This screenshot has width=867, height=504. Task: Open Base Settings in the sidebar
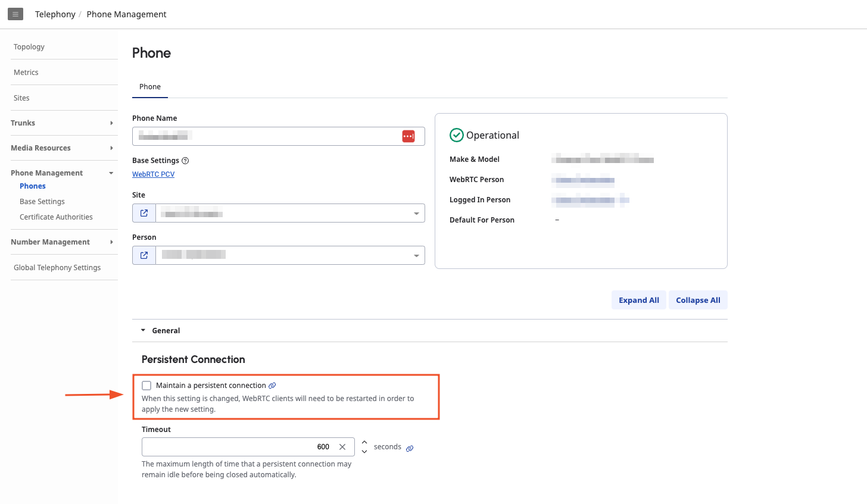tap(42, 202)
